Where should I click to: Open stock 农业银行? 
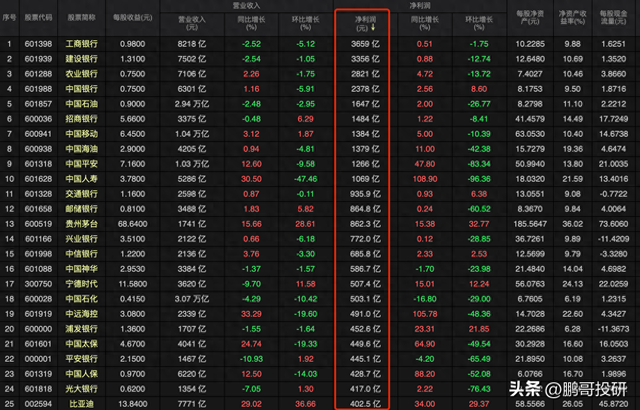82,74
